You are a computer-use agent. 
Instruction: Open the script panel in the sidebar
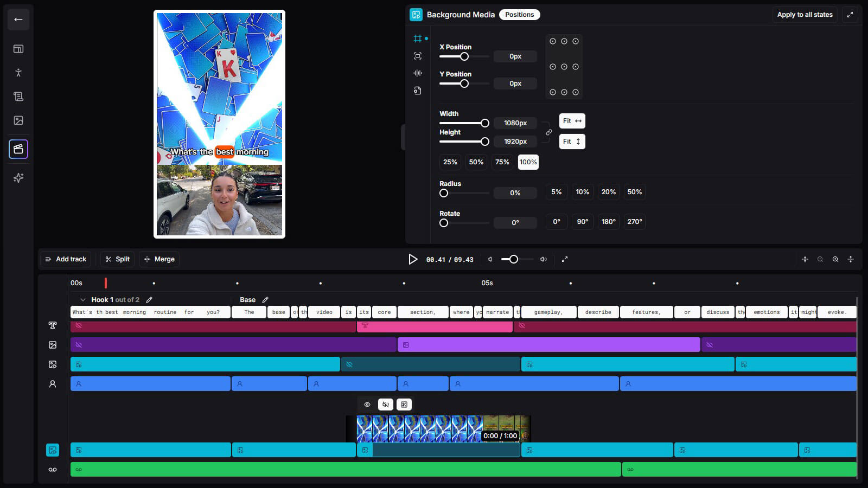point(18,96)
